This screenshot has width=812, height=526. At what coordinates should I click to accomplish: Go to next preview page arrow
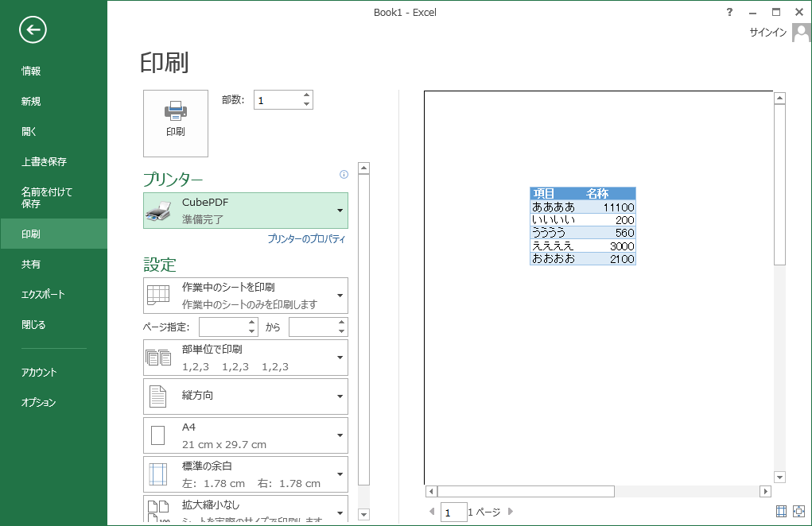[511, 512]
